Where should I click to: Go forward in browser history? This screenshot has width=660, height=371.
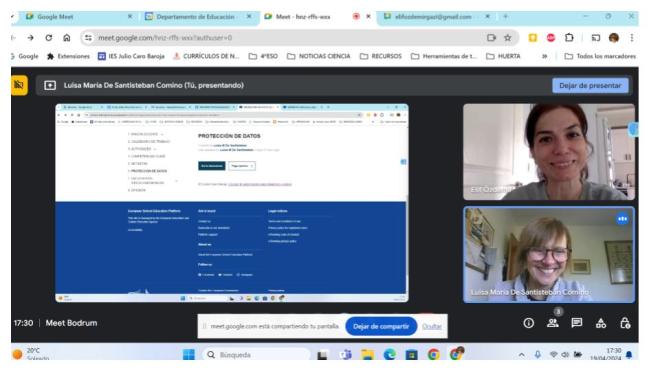pyautogui.click(x=31, y=38)
